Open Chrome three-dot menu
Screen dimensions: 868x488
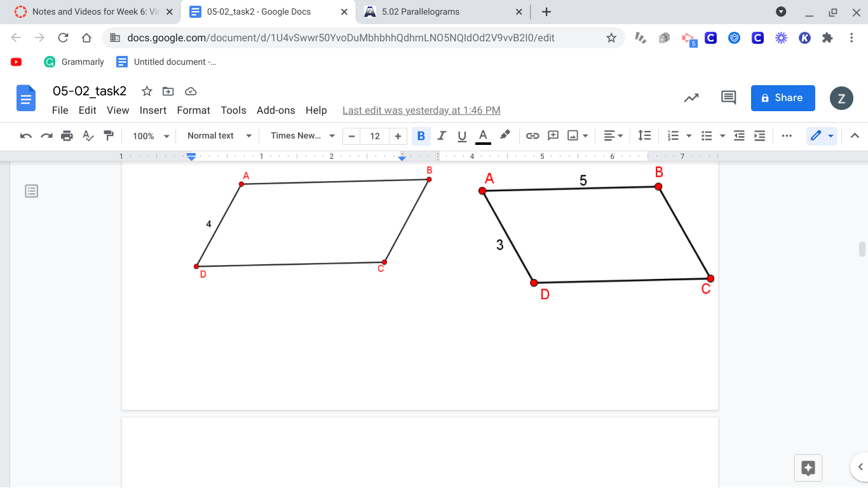click(x=851, y=38)
